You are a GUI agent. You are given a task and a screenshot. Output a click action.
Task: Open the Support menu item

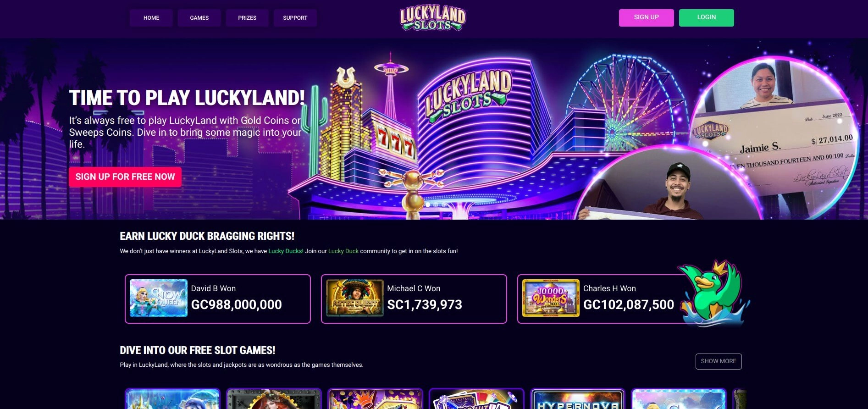click(295, 18)
